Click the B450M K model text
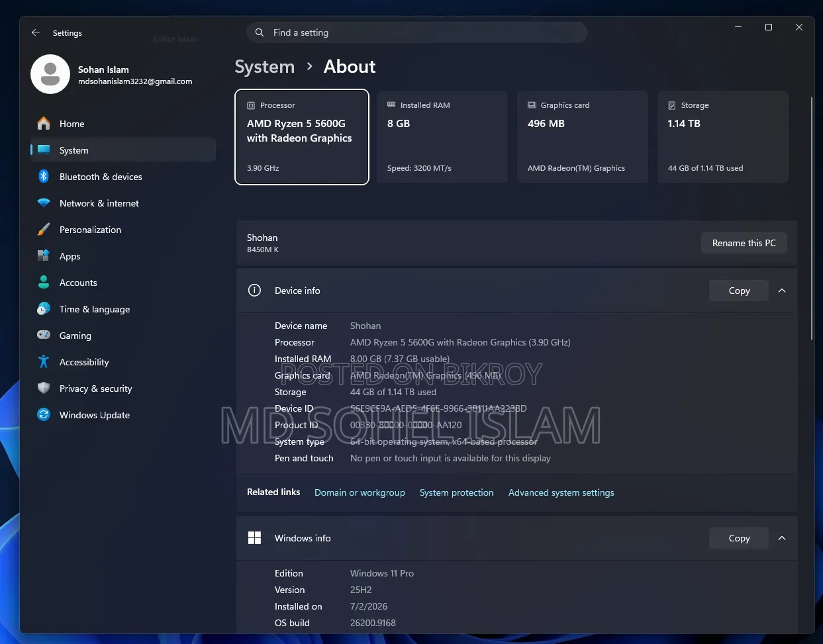The height and width of the screenshot is (644, 823). [263, 250]
